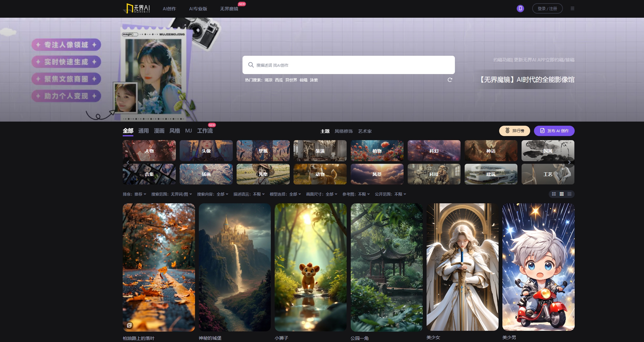The height and width of the screenshot is (342, 644).
Task: Select the 儿童 category tile
Action: 263,174
